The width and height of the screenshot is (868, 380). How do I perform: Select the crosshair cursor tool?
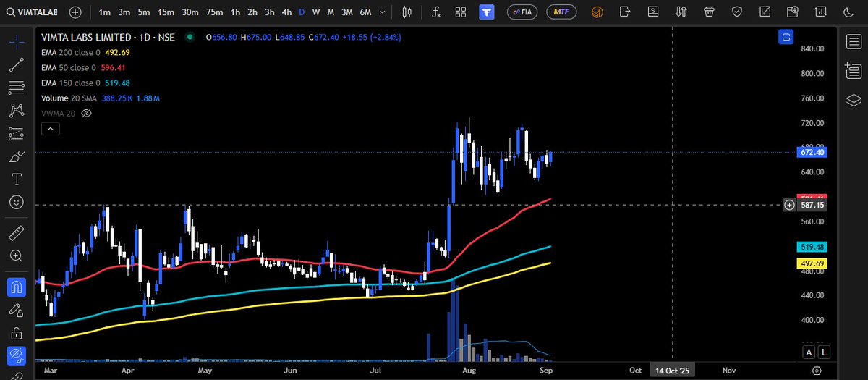tap(17, 42)
